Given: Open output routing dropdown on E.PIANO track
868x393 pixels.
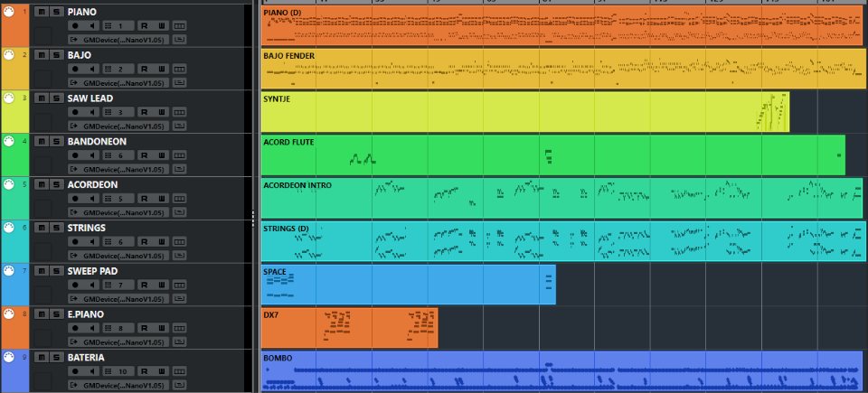Looking at the screenshot, I should point(118,342).
